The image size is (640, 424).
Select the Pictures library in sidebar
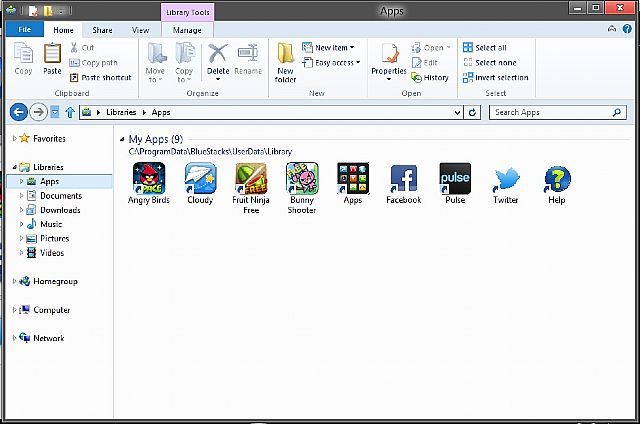[54, 239]
